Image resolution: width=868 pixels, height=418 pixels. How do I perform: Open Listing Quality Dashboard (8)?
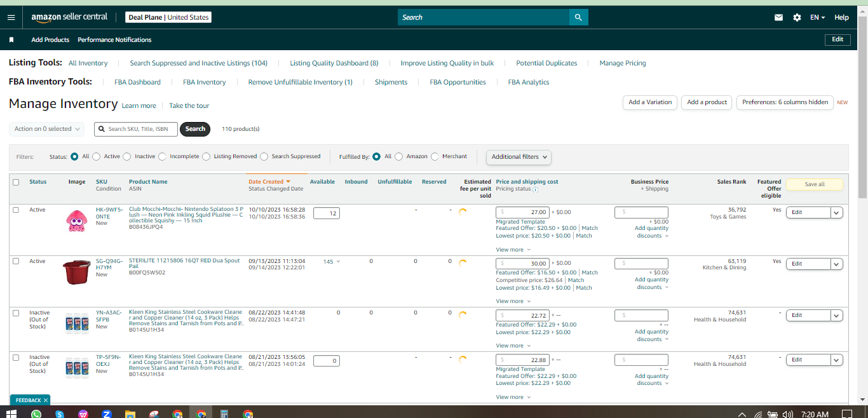[334, 63]
